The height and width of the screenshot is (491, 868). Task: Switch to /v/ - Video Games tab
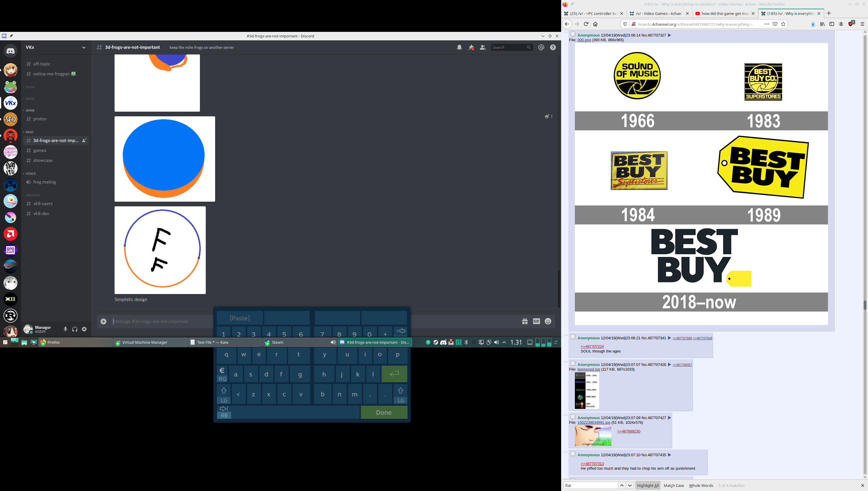coord(659,13)
